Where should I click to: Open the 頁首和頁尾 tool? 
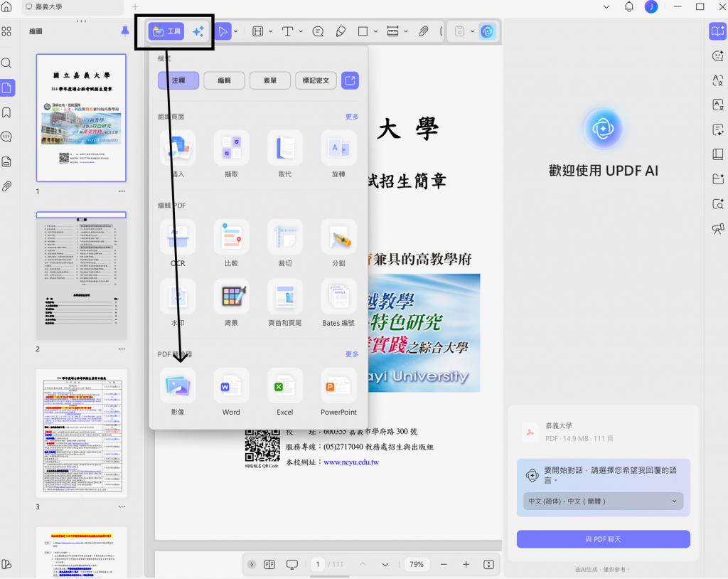click(x=285, y=303)
